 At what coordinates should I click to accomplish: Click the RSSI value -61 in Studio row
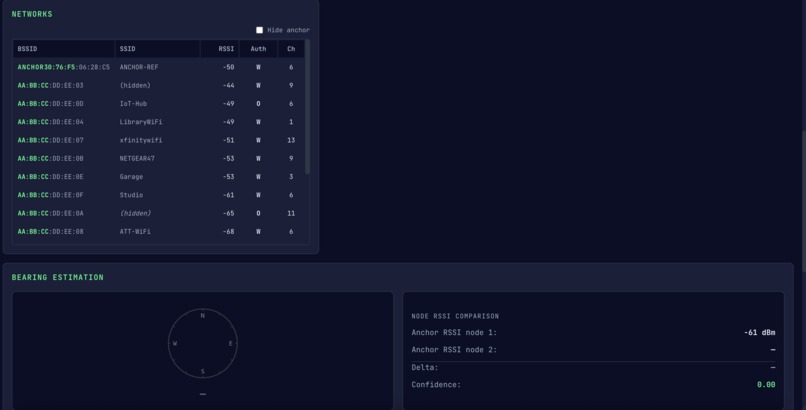pos(228,195)
